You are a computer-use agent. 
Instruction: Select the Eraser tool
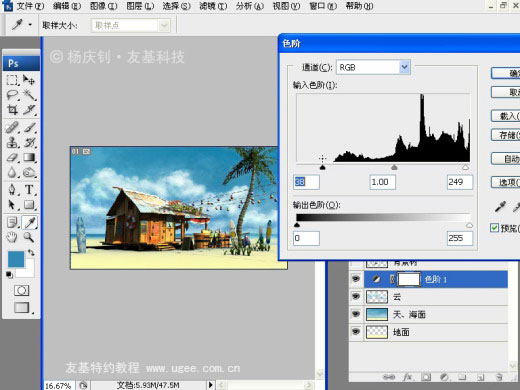point(12,157)
